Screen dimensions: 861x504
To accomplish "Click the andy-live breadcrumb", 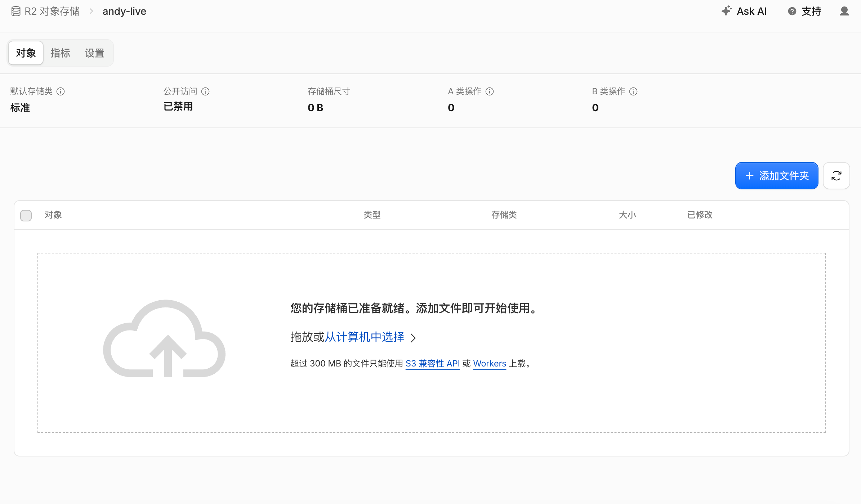I will pos(124,12).
